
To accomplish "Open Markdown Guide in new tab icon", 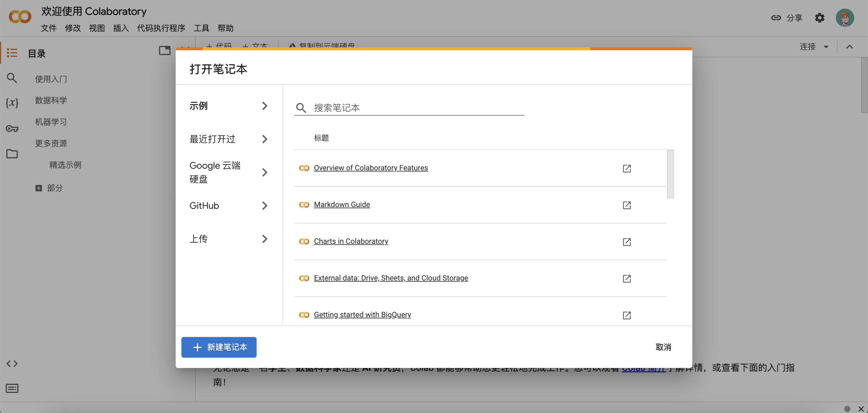I will coord(626,205).
